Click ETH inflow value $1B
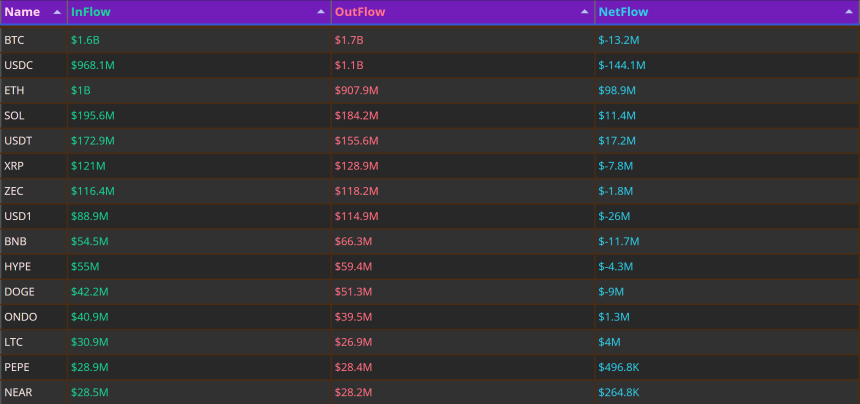The width and height of the screenshot is (860, 404). click(x=81, y=90)
